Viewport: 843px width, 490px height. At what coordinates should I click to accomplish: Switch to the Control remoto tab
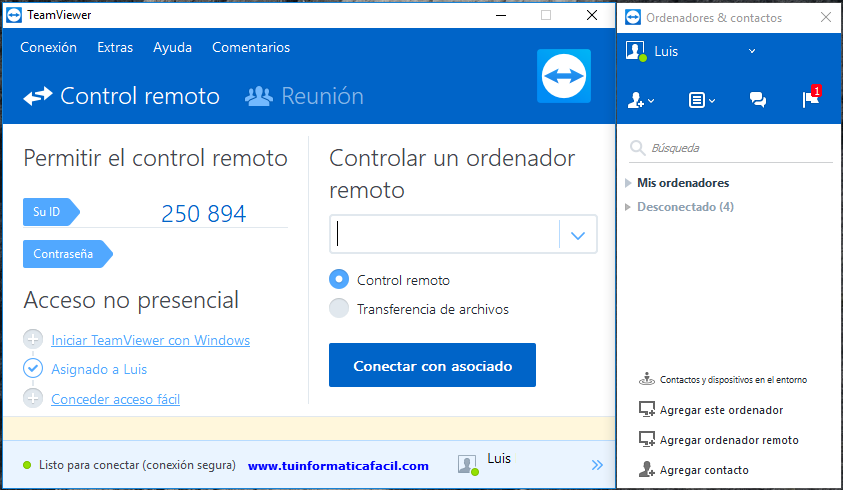pyautogui.click(x=122, y=96)
